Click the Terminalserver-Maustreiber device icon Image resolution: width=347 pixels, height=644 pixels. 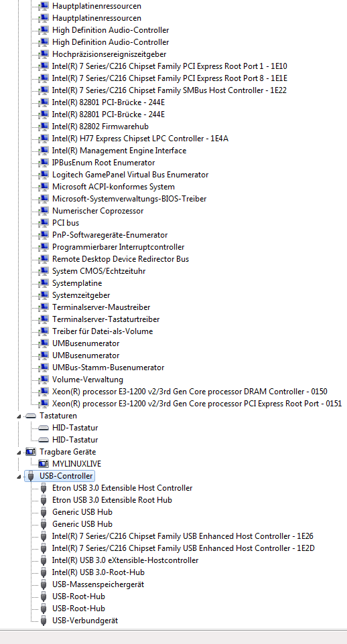[x=44, y=307]
